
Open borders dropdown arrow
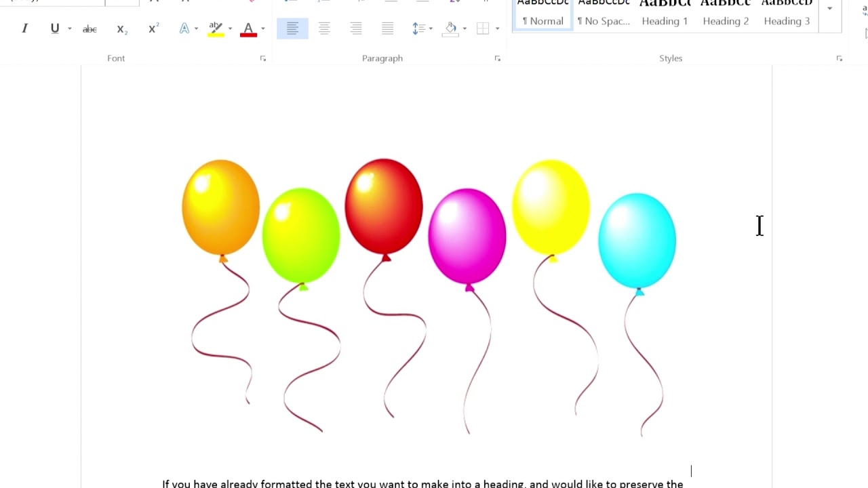pos(497,28)
